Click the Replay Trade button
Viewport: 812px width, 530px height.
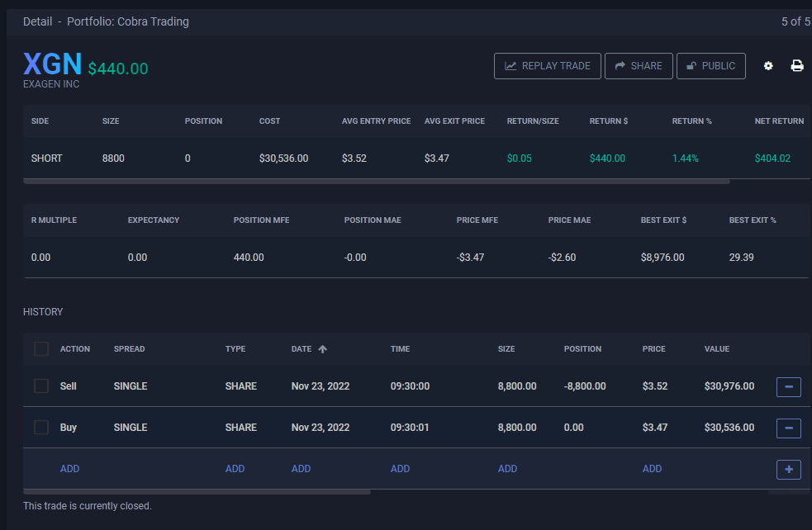pos(547,66)
